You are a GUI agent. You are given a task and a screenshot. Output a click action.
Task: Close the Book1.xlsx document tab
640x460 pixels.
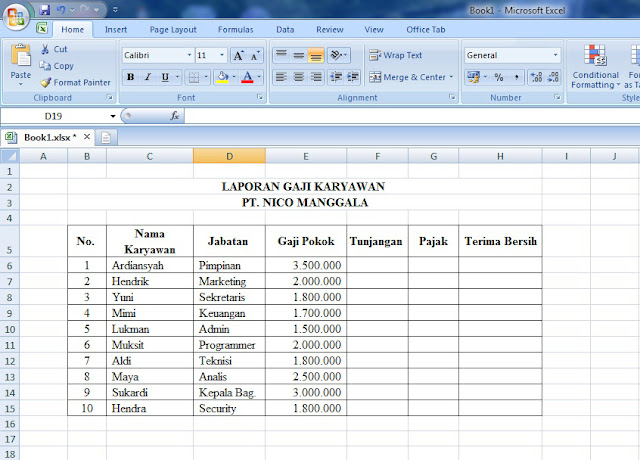click(87, 137)
